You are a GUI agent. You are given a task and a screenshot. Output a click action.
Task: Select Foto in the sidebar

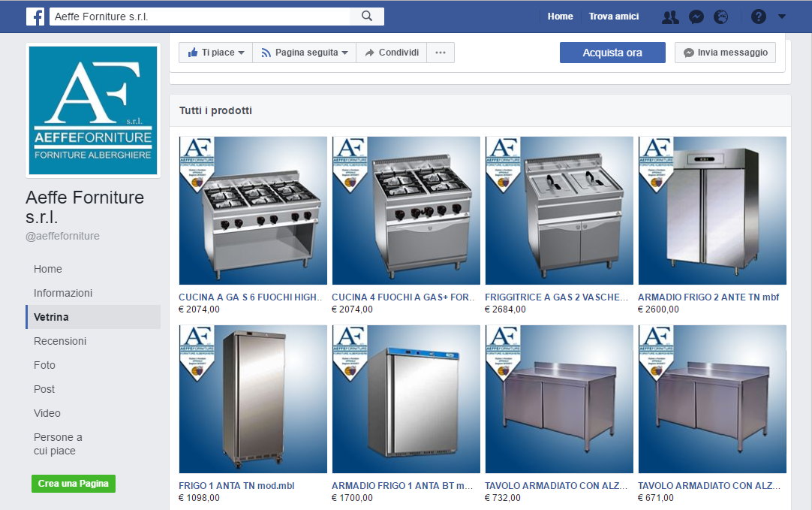coord(44,365)
